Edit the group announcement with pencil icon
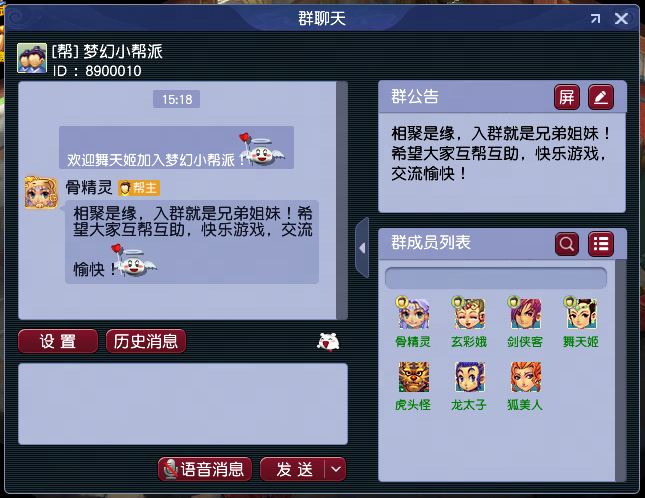645x498 pixels. point(601,97)
